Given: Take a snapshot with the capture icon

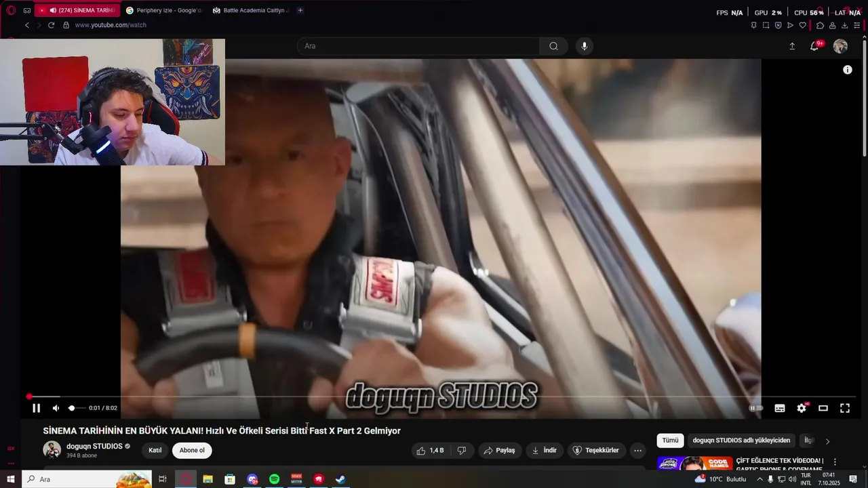Looking at the screenshot, I should [766, 25].
